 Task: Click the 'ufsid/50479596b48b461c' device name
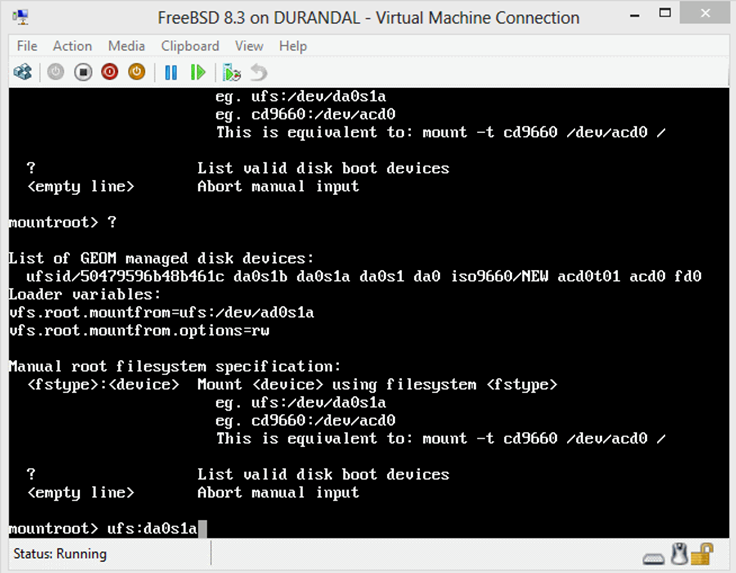[125, 276]
